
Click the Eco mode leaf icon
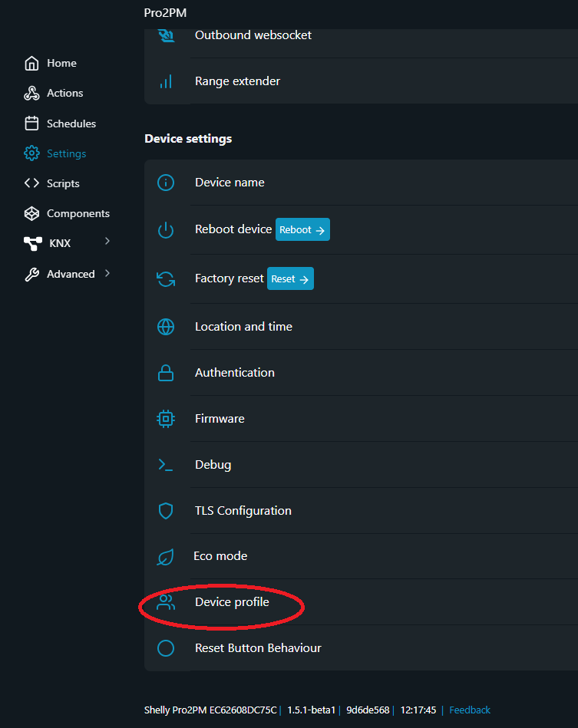coord(166,557)
